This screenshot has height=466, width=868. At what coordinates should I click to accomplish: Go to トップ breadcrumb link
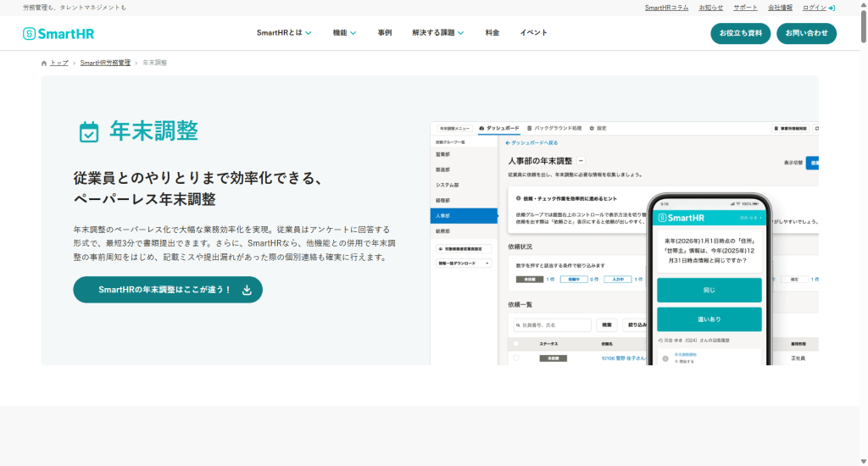[x=59, y=63]
